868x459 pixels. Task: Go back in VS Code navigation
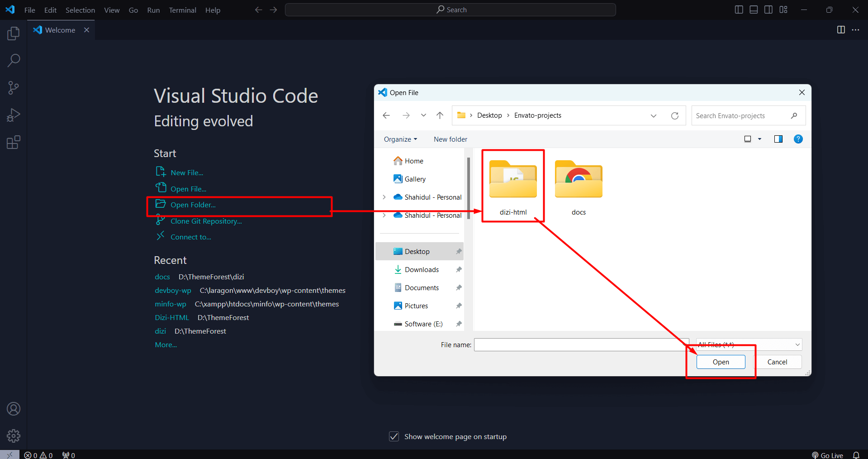pos(258,10)
